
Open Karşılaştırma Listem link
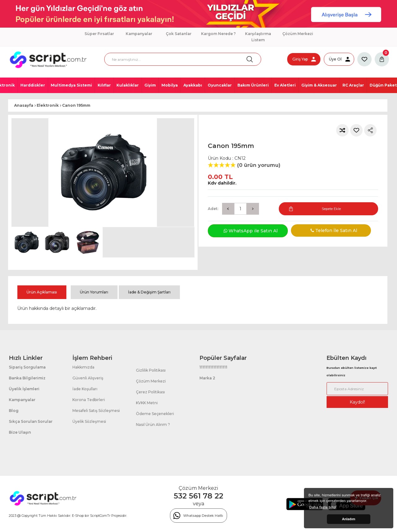pyautogui.click(x=258, y=37)
